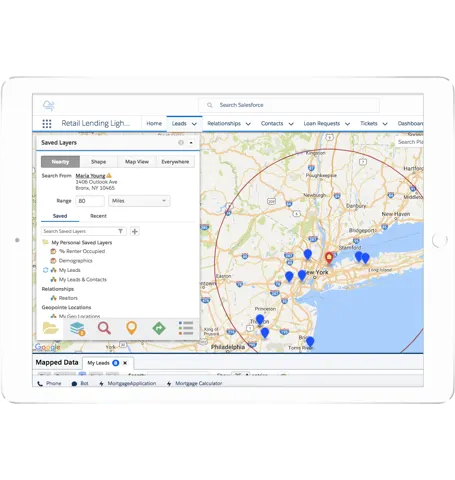
Task: Open the Loan Requests navigation tab
Action: tap(322, 124)
